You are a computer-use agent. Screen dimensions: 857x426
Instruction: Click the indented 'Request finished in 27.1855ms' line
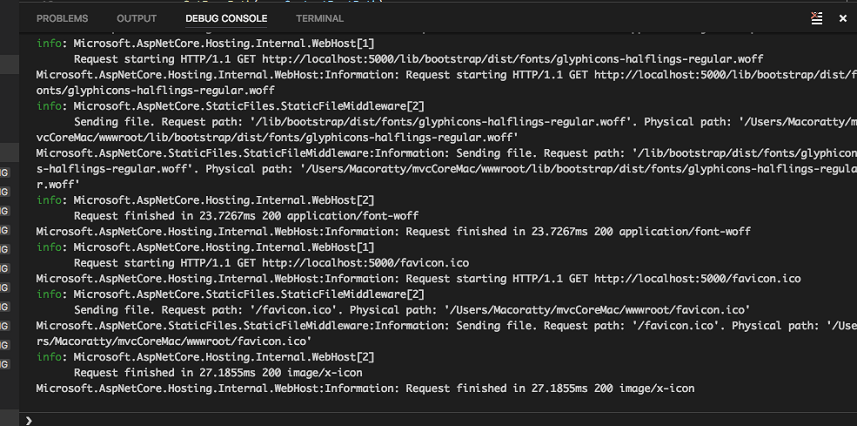tap(218, 373)
